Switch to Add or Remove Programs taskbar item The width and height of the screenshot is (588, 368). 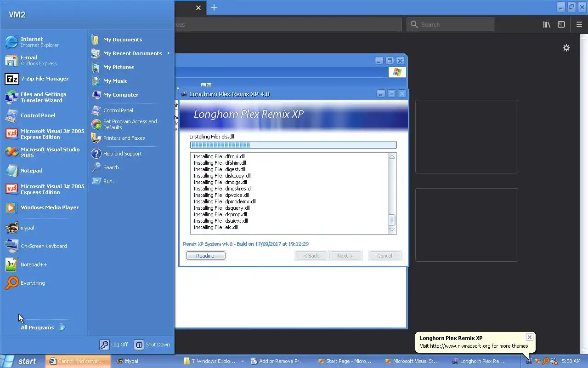click(278, 361)
